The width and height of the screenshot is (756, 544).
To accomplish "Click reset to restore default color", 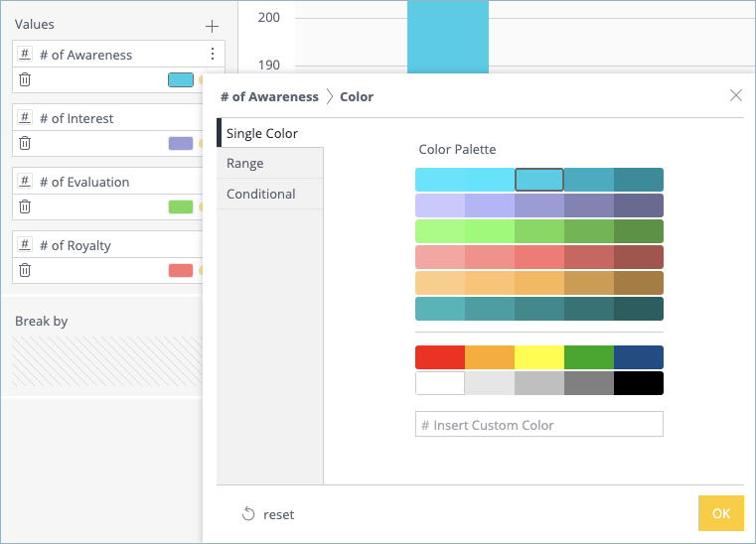I will 268,514.
